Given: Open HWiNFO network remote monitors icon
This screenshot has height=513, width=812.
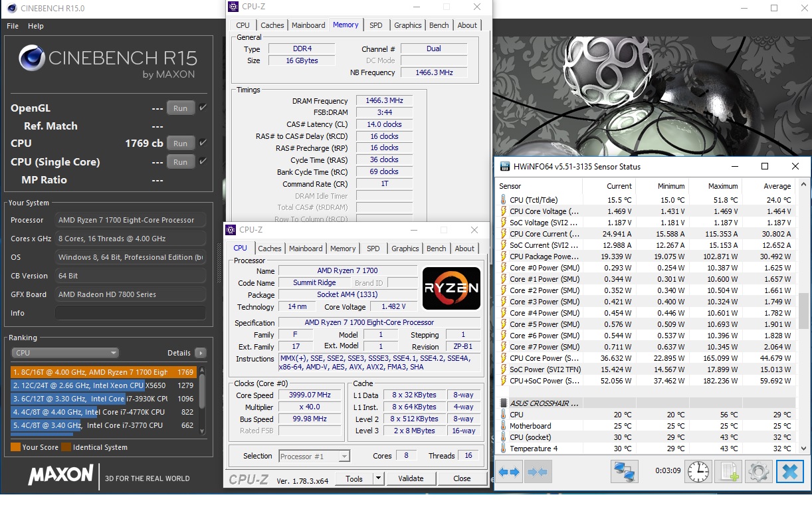Looking at the screenshot, I should [x=625, y=472].
